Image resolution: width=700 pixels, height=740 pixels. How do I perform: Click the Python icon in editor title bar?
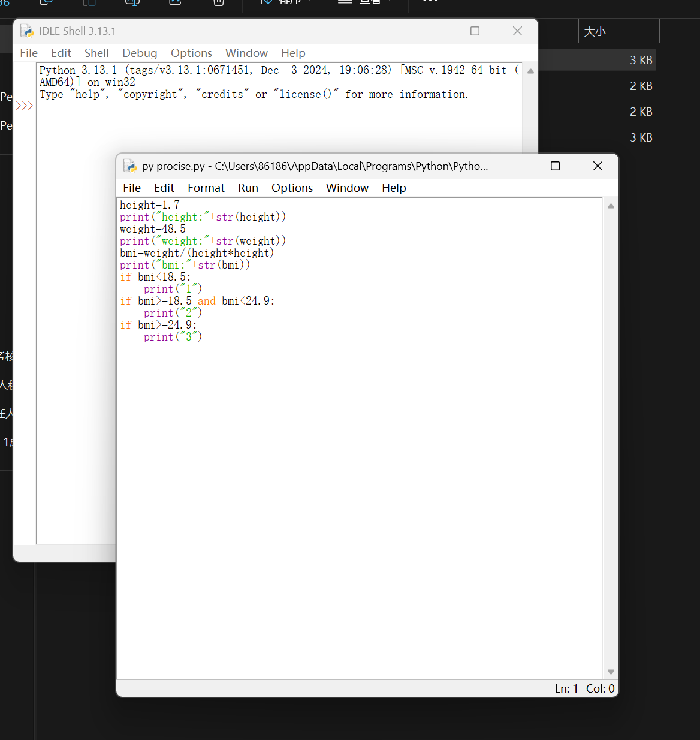click(129, 166)
